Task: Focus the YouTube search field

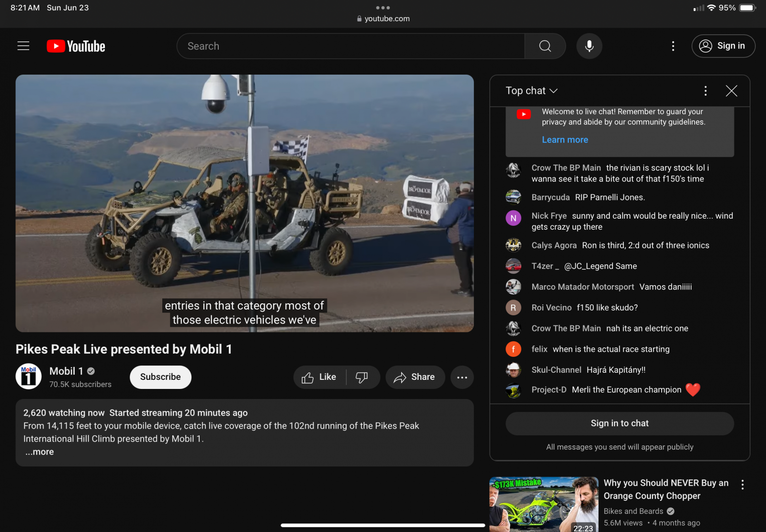Action: click(351, 46)
